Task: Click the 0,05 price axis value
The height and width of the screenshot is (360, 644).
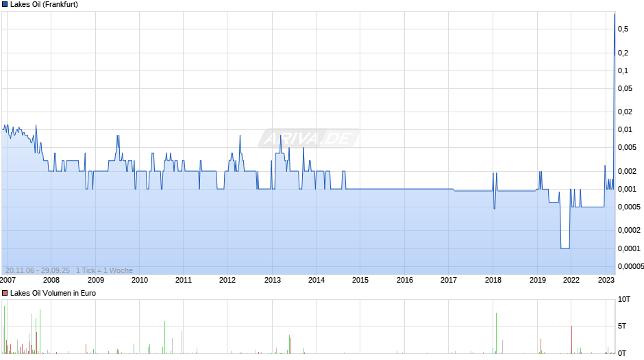Action: 625,89
